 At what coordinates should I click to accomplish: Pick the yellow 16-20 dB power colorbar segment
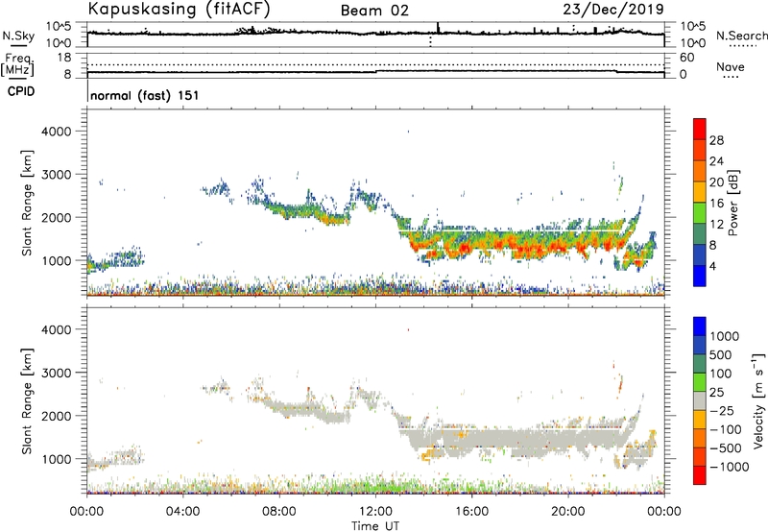pyautogui.click(x=700, y=191)
